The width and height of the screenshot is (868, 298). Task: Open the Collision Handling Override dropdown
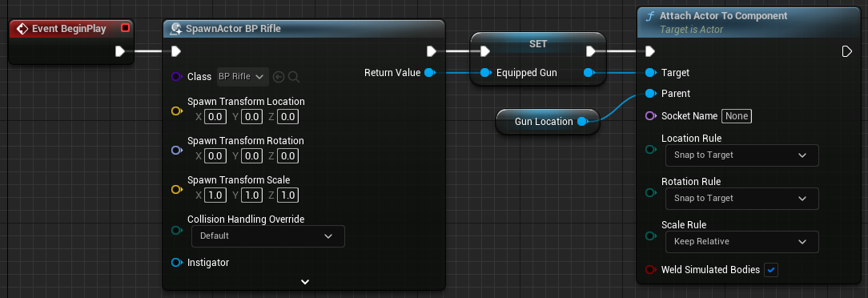click(268, 236)
